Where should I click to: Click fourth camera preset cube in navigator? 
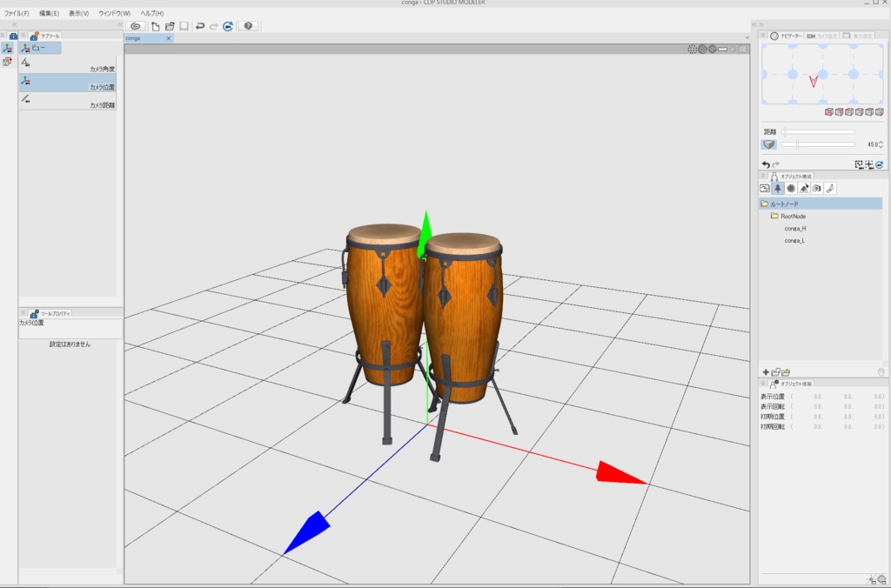(x=859, y=112)
